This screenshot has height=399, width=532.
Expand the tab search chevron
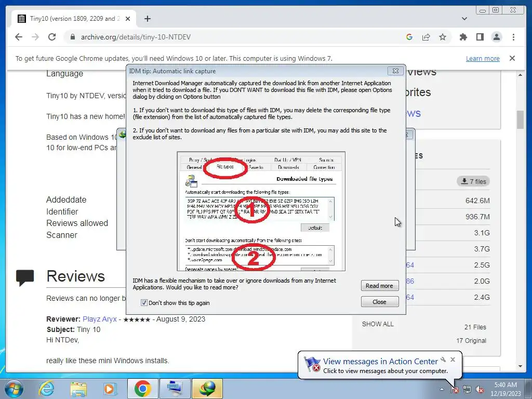click(x=464, y=19)
